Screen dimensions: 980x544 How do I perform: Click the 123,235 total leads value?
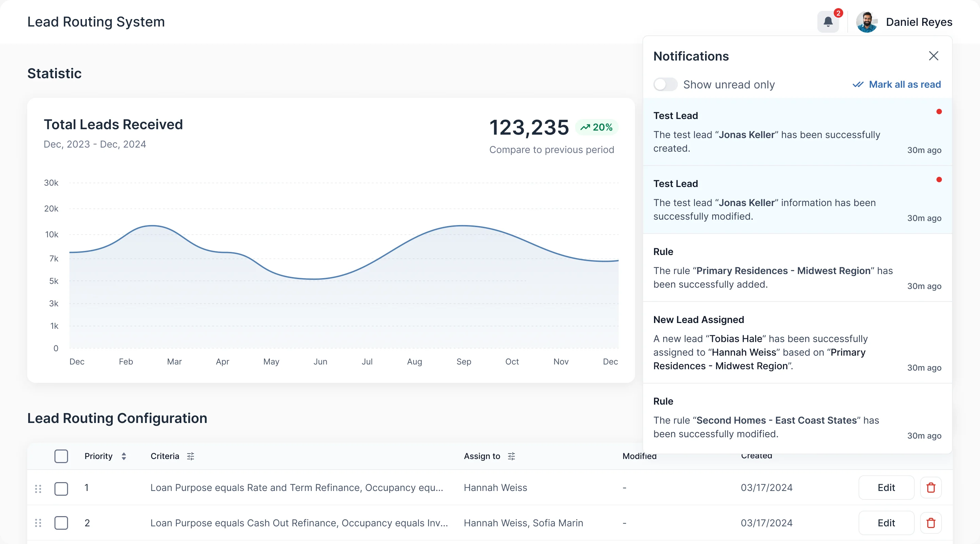point(529,128)
